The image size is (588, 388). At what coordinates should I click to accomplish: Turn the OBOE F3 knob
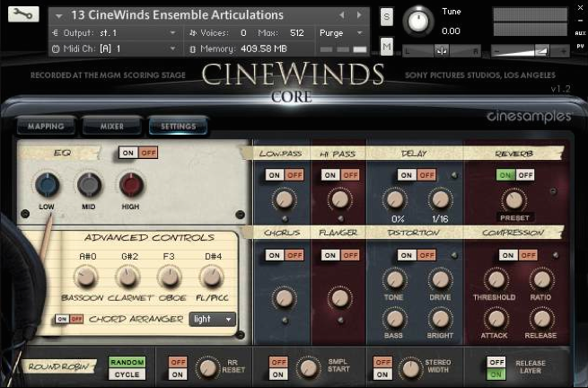click(170, 278)
